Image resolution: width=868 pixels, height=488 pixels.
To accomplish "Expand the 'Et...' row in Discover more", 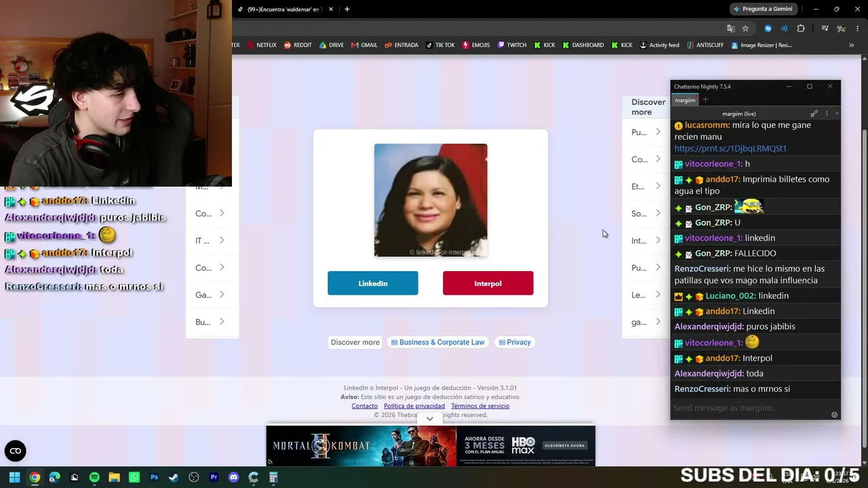I will pyautogui.click(x=646, y=186).
